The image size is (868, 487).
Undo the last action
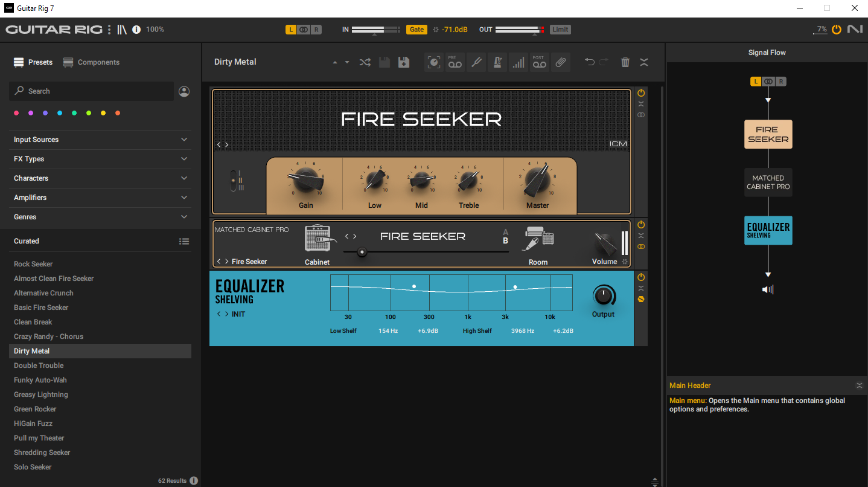[590, 62]
